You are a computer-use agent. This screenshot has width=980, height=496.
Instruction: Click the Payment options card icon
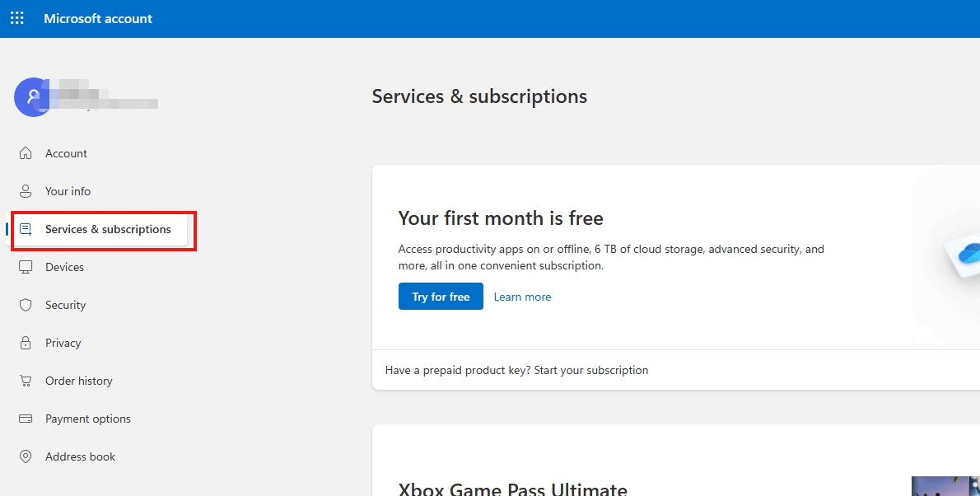[x=26, y=419]
